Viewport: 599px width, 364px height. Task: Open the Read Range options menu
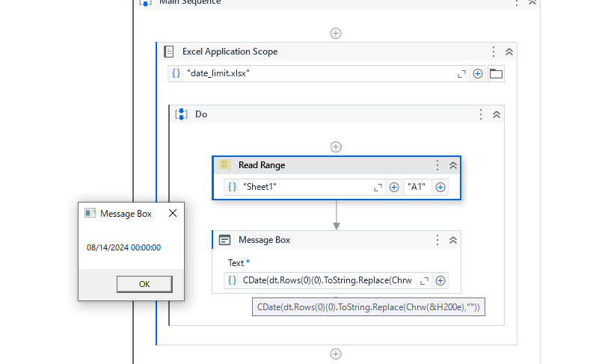[x=437, y=165]
